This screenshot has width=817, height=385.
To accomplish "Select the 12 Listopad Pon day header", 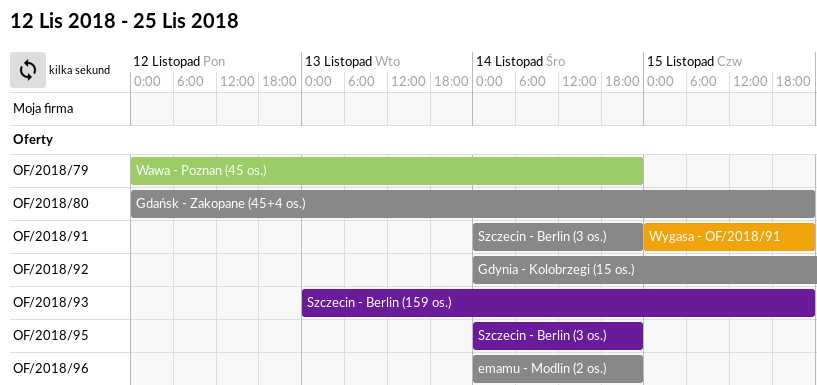I will point(179,61).
